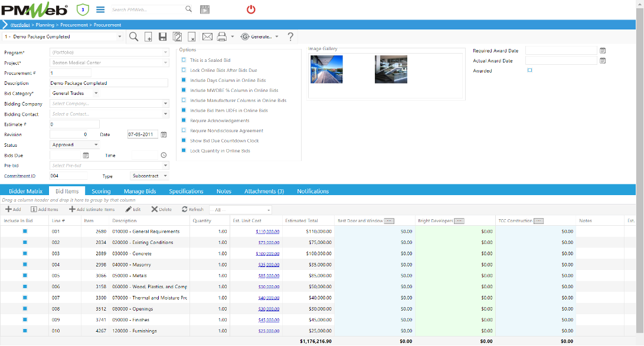Image resolution: width=644 pixels, height=346 pixels.
Task: Open Pre-bid selection dropdown
Action: (109, 166)
